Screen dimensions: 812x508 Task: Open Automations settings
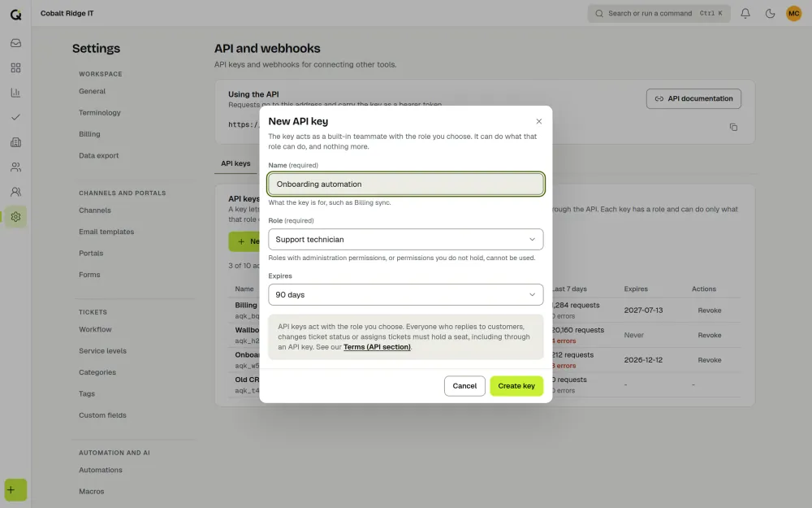(101, 470)
